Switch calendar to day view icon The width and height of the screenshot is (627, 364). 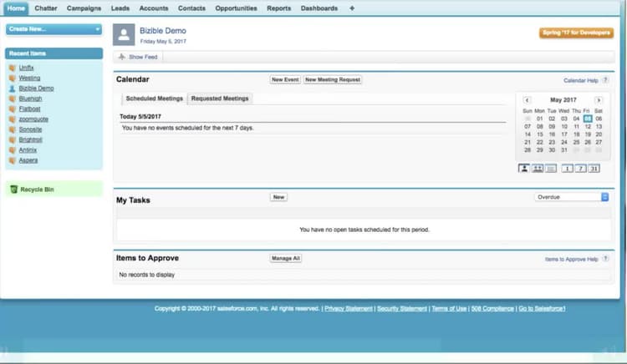pos(567,169)
